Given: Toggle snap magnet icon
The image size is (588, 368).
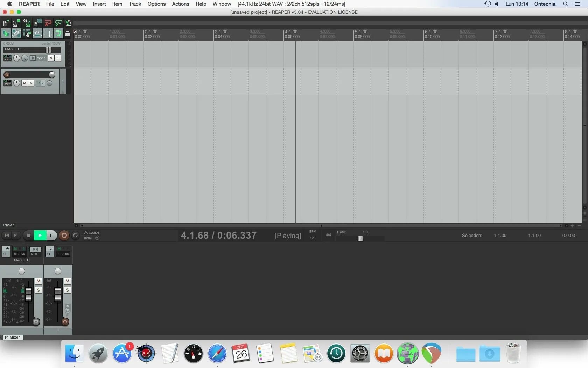Looking at the screenshot, I should (x=58, y=34).
